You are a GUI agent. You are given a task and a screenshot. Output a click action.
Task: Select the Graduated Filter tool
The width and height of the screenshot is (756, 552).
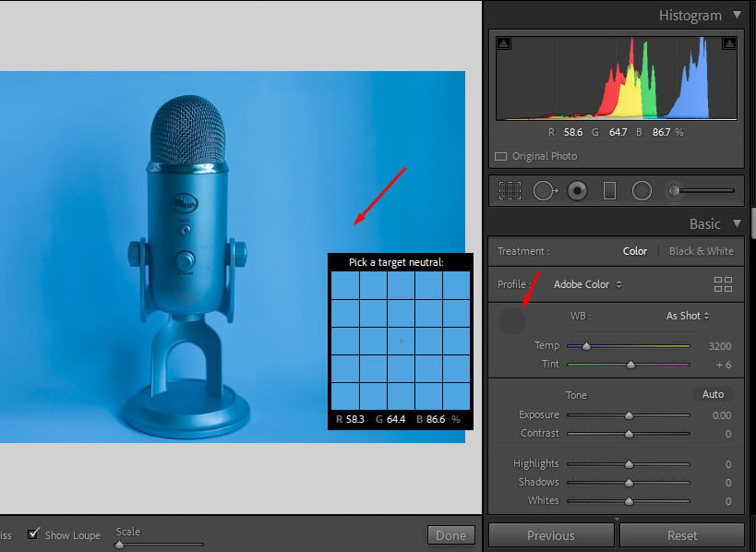(x=609, y=190)
